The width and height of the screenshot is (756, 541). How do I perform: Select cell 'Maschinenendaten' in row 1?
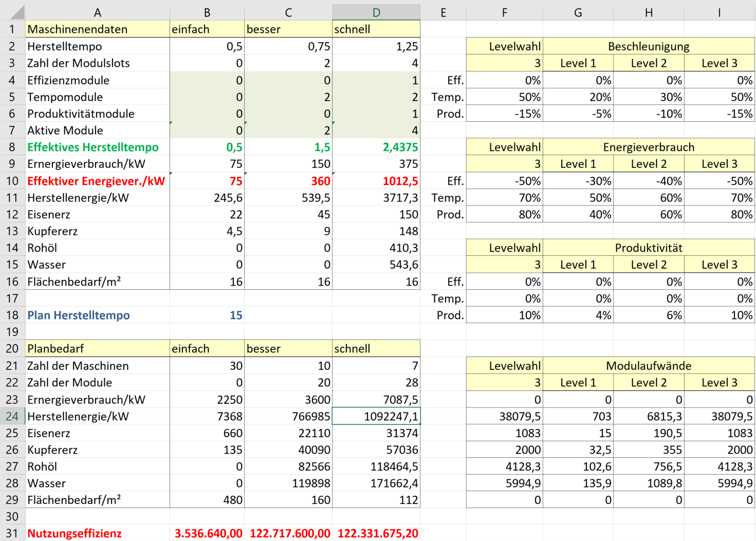98,29
